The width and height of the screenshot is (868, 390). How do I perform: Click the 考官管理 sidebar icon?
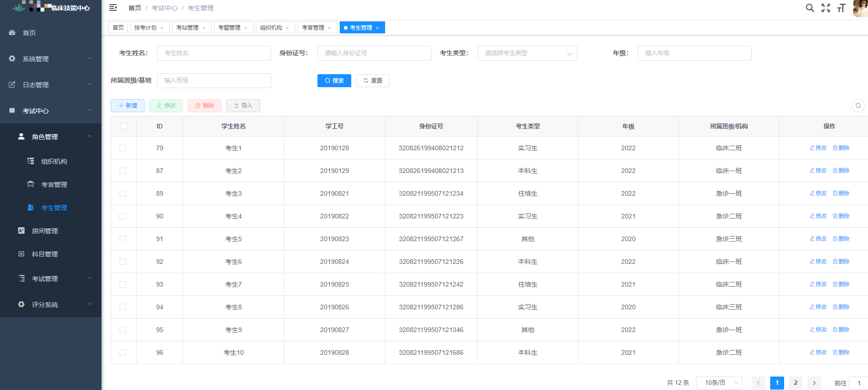(31, 184)
